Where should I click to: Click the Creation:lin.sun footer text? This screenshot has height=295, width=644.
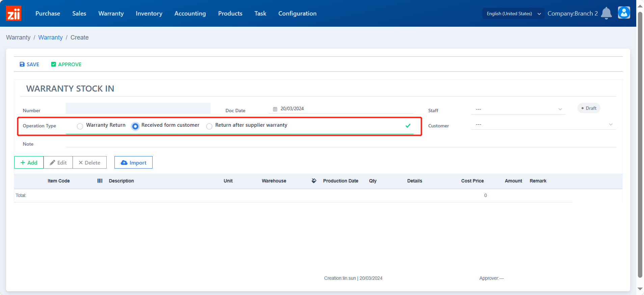(353, 278)
